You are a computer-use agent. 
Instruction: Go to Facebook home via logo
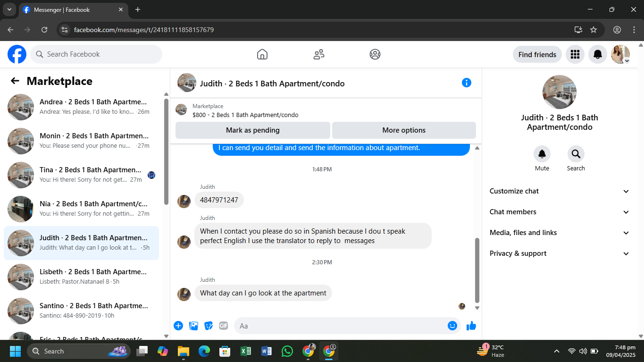pyautogui.click(x=17, y=54)
